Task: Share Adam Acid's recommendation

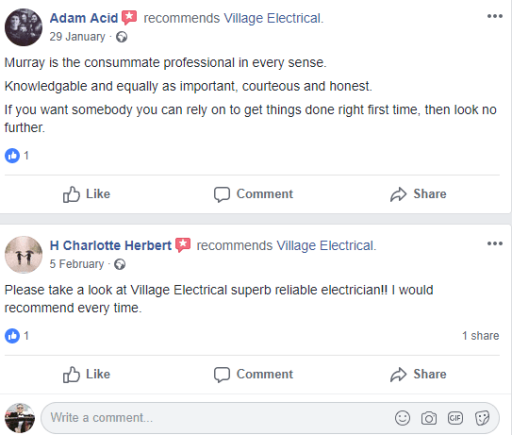Action: point(418,194)
